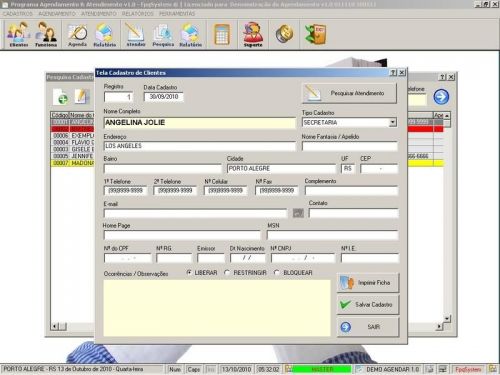
Task: Click scroll-left arrow in Pesquisa Cadastro list
Action: [x=55, y=326]
